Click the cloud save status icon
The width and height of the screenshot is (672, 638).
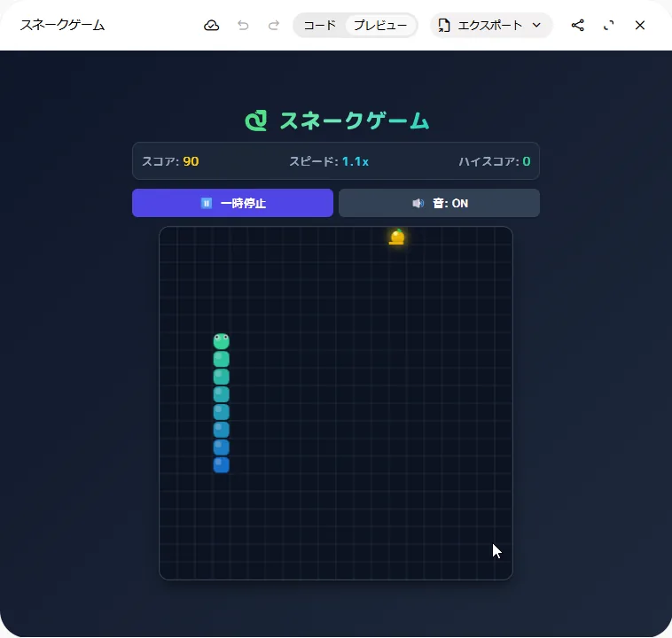(211, 26)
